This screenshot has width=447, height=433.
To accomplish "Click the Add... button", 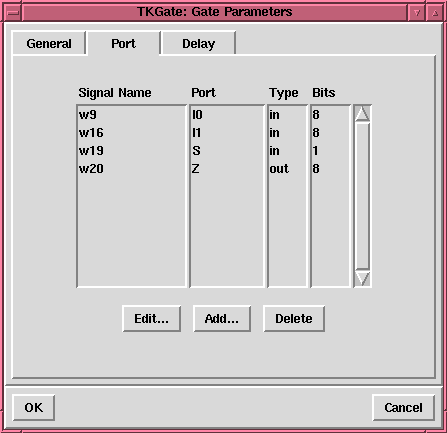I will pos(222,319).
